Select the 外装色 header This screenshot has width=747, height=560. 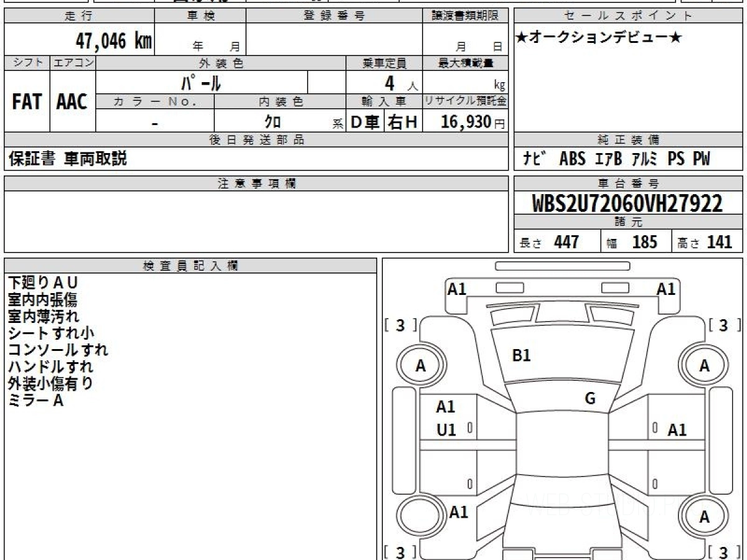click(x=221, y=63)
